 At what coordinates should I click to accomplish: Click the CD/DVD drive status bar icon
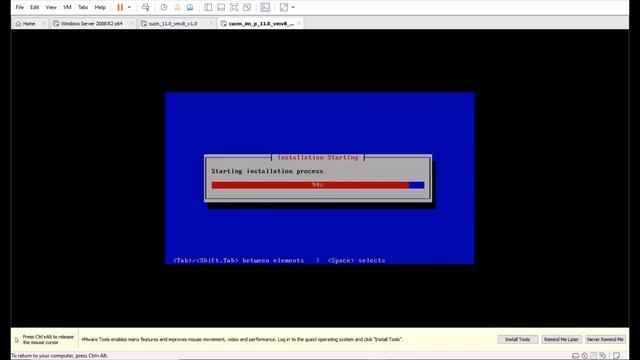(584, 356)
